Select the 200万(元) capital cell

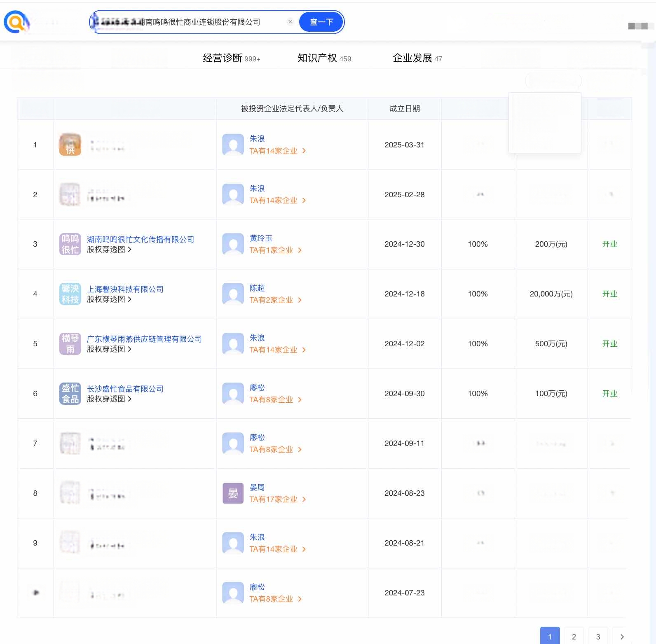(x=551, y=244)
